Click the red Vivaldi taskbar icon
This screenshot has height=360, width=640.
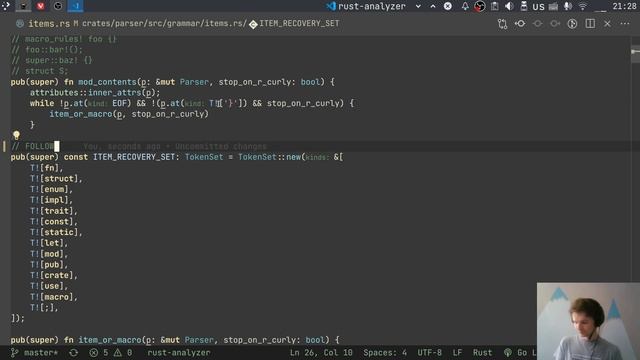[x=40, y=6]
